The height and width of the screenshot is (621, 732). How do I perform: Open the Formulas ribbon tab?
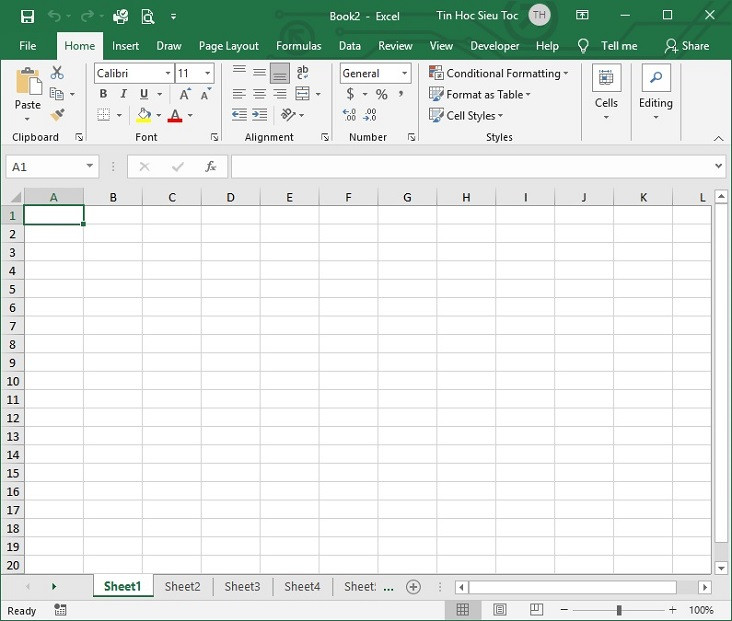(x=298, y=46)
